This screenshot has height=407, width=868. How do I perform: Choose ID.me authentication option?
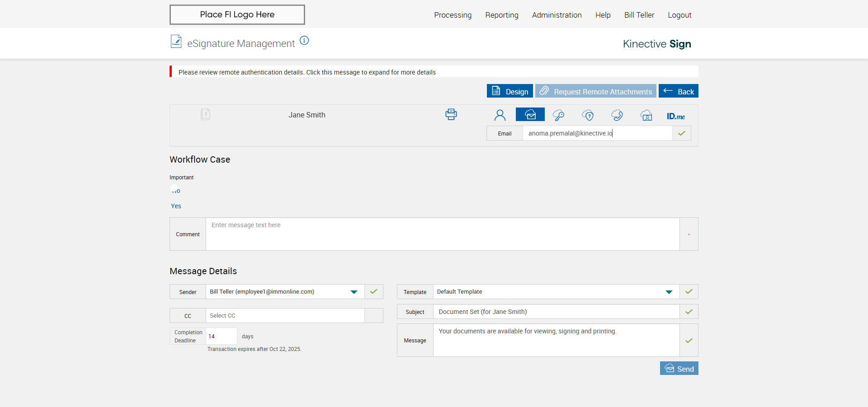point(675,116)
